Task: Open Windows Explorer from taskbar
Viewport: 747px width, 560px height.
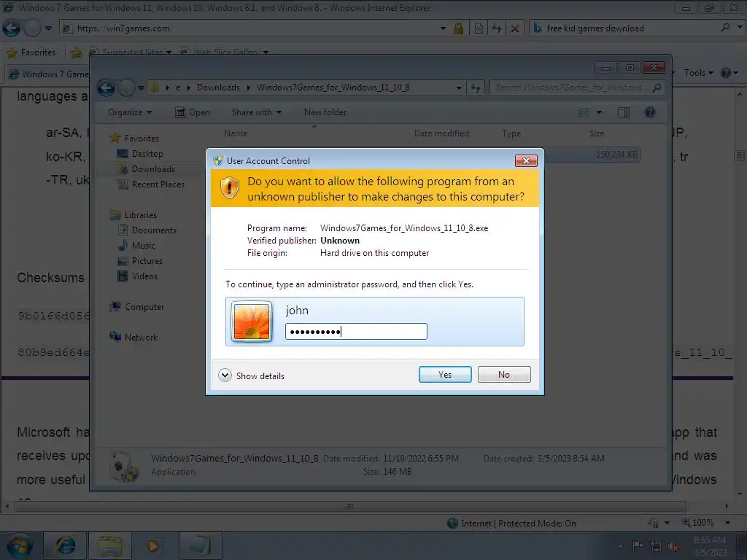Action: pyautogui.click(x=110, y=545)
